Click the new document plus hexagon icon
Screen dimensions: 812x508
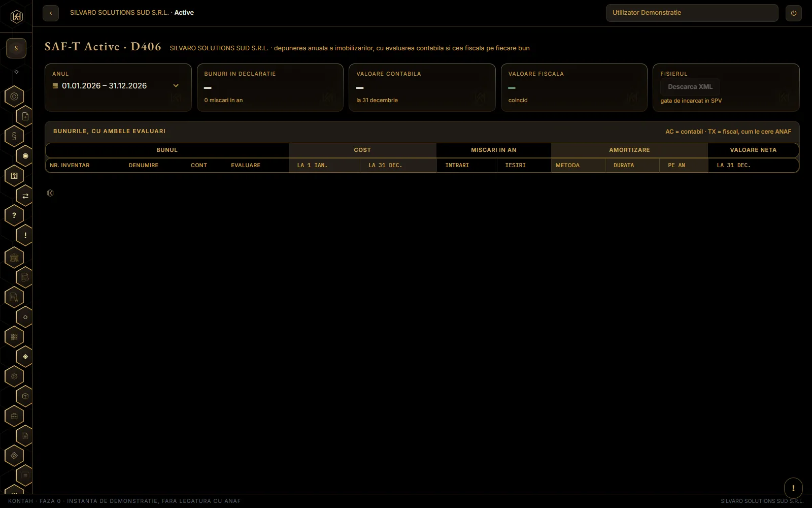click(x=25, y=116)
